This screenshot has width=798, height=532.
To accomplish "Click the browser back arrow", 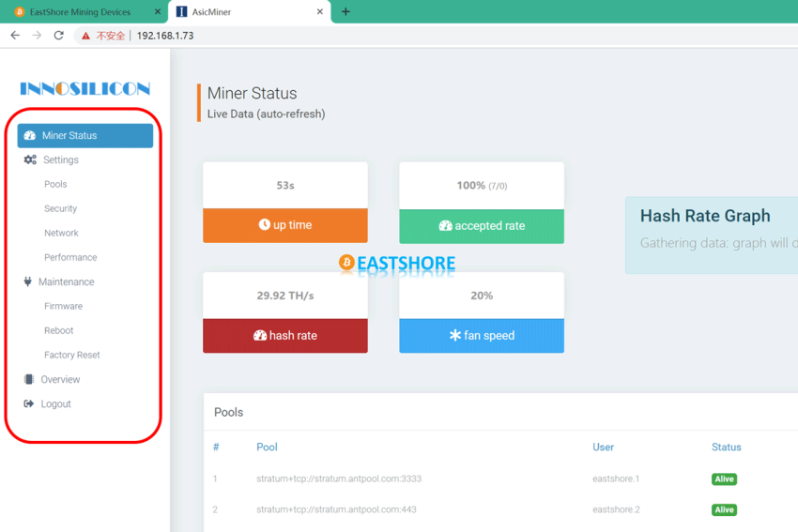I will [x=15, y=36].
